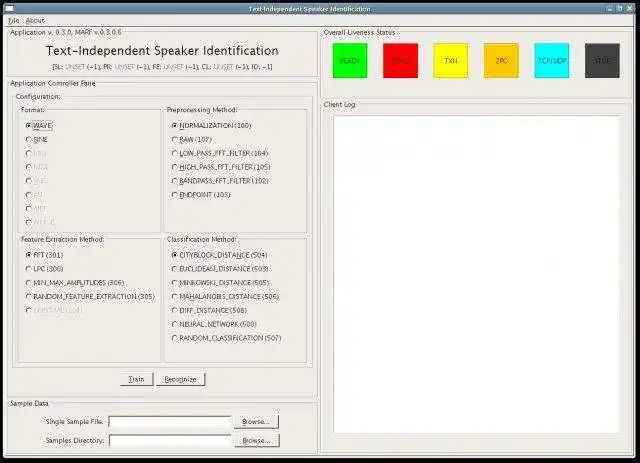Click the dark gray STOP status square

pyautogui.click(x=602, y=60)
